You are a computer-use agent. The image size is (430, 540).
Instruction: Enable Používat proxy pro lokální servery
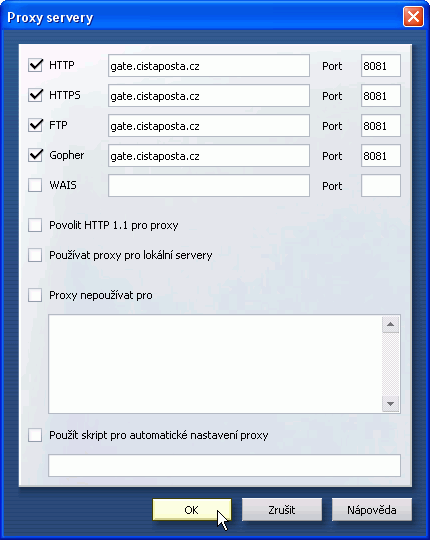(x=35, y=255)
